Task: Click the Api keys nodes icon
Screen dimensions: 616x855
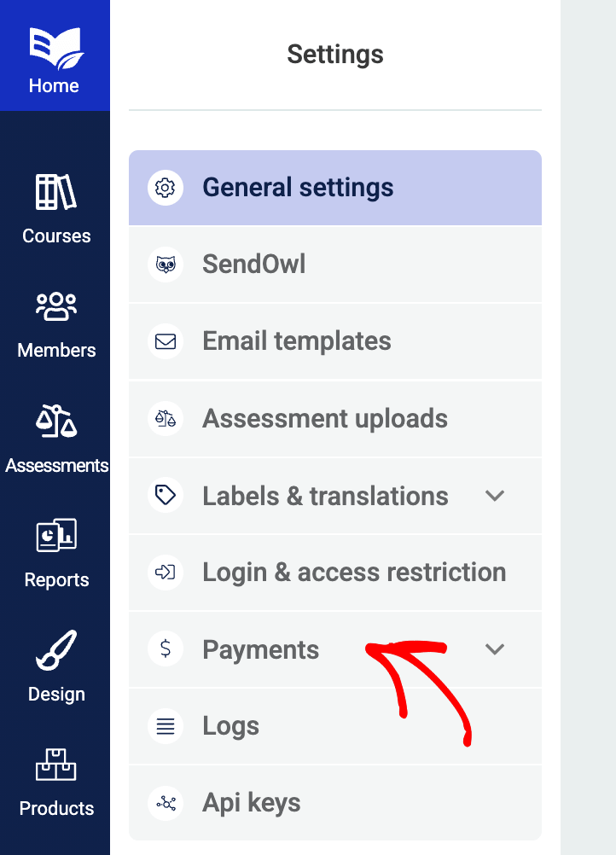Action: click(166, 803)
